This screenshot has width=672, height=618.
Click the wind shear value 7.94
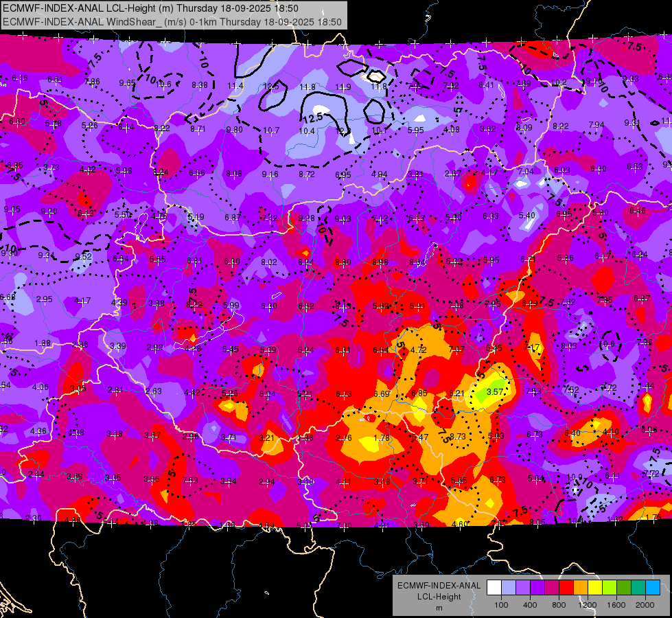pyautogui.click(x=596, y=125)
